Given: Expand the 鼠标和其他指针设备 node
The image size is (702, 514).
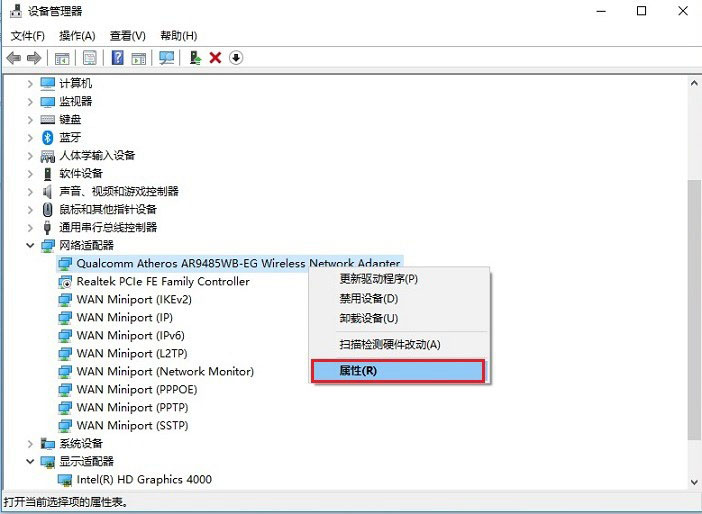Looking at the screenshot, I should tap(30, 210).
